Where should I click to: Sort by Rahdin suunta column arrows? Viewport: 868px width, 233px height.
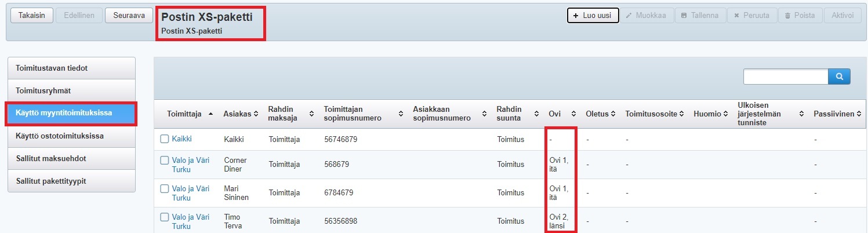click(x=536, y=114)
